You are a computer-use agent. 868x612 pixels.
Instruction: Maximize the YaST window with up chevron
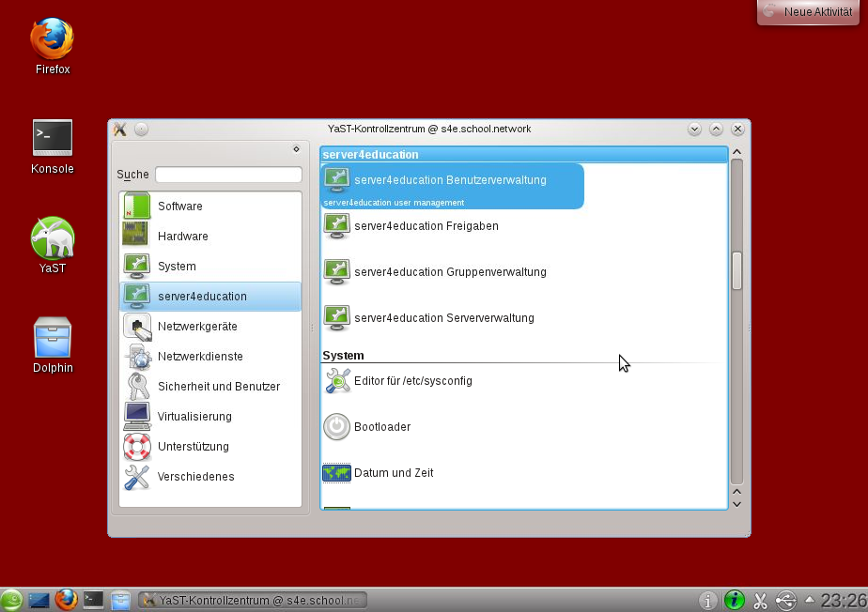(716, 129)
